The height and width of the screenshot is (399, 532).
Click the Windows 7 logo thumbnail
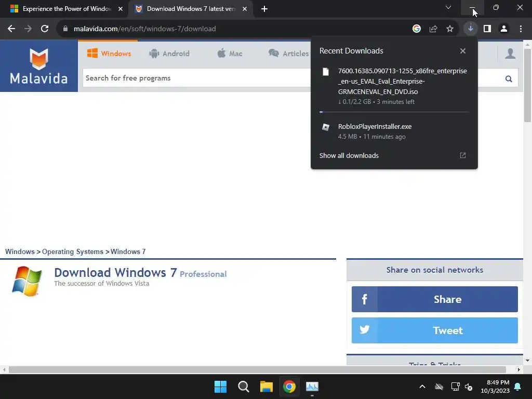[26, 281]
